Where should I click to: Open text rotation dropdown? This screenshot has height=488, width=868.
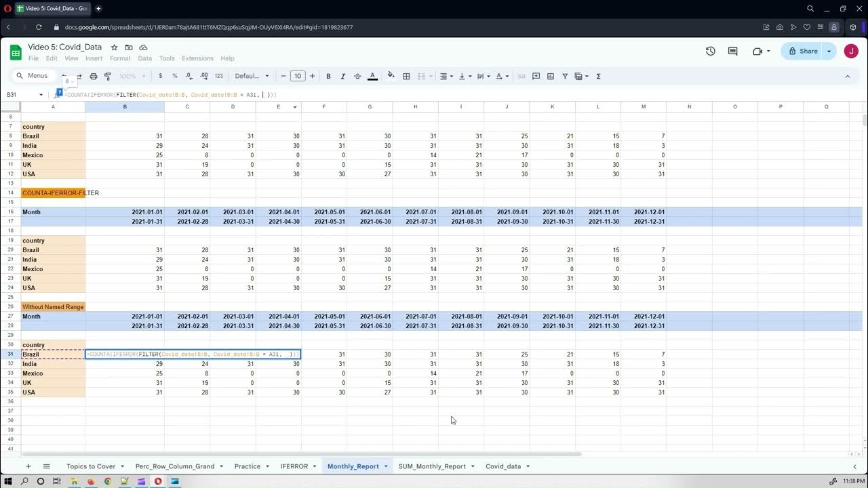pyautogui.click(x=501, y=76)
